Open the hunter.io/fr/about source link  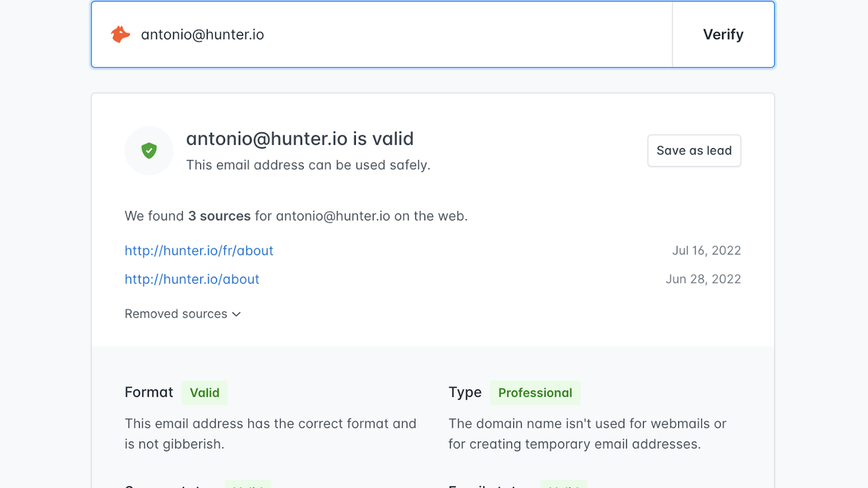click(199, 251)
